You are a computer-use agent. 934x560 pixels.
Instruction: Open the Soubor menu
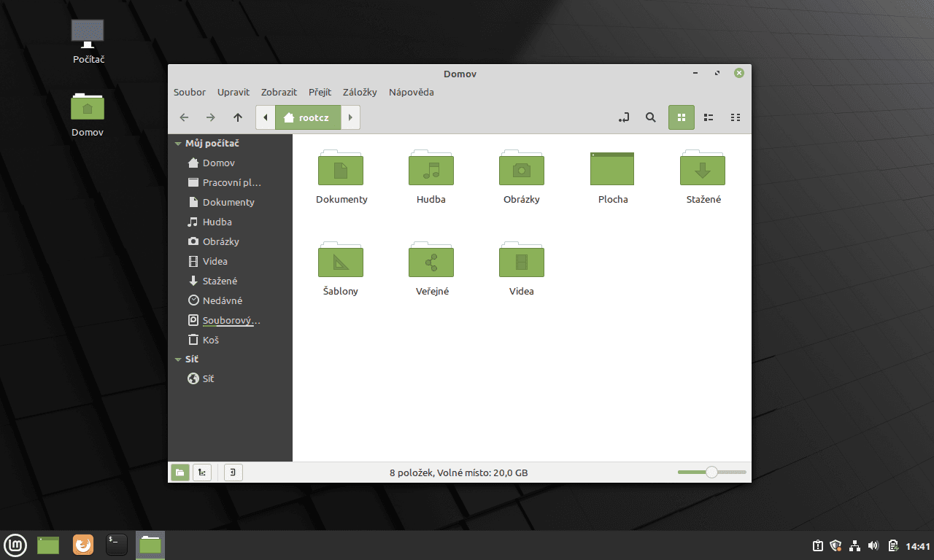189,92
